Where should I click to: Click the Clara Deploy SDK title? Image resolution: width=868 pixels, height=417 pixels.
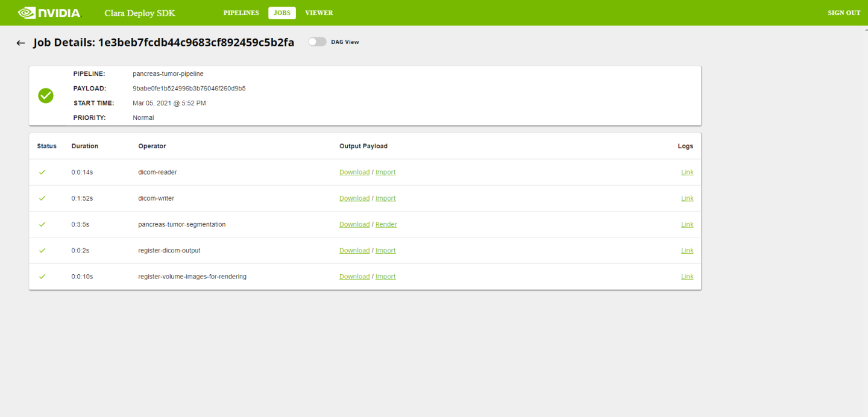pos(140,13)
